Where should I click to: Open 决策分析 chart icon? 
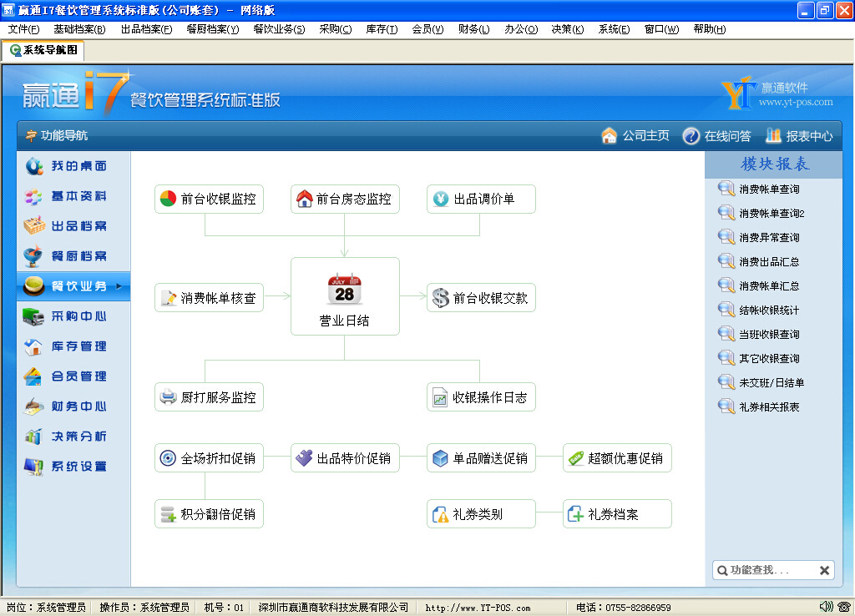pos(33,436)
